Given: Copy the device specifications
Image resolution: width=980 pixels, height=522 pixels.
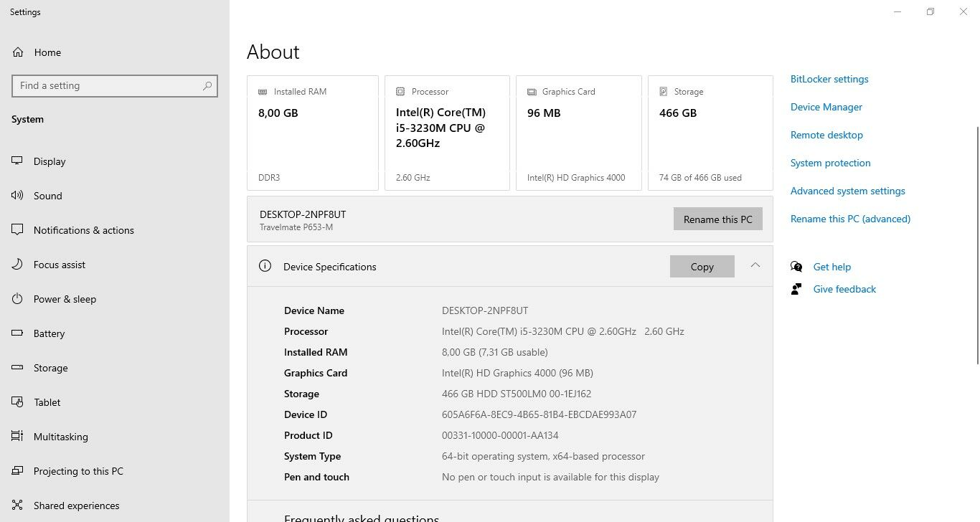Looking at the screenshot, I should tap(702, 266).
